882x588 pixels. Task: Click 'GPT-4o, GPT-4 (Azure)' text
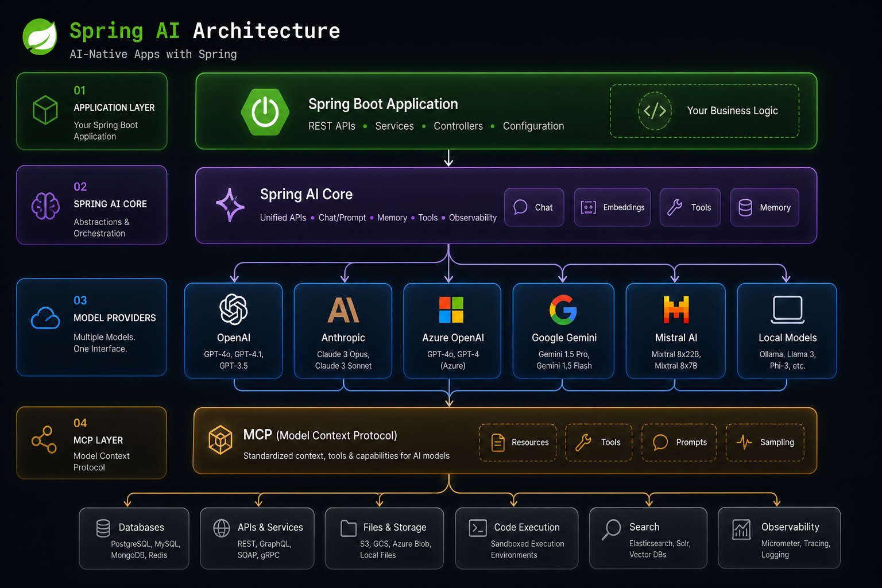click(x=453, y=360)
